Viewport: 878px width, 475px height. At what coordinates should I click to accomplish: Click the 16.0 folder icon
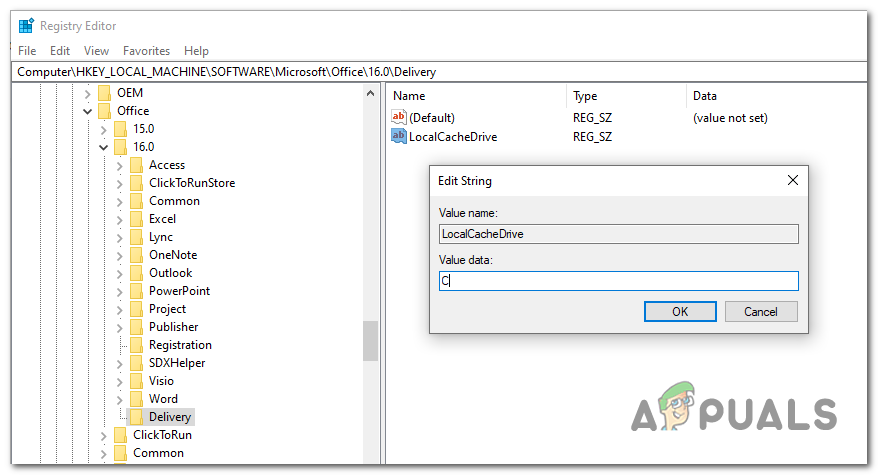click(x=120, y=147)
